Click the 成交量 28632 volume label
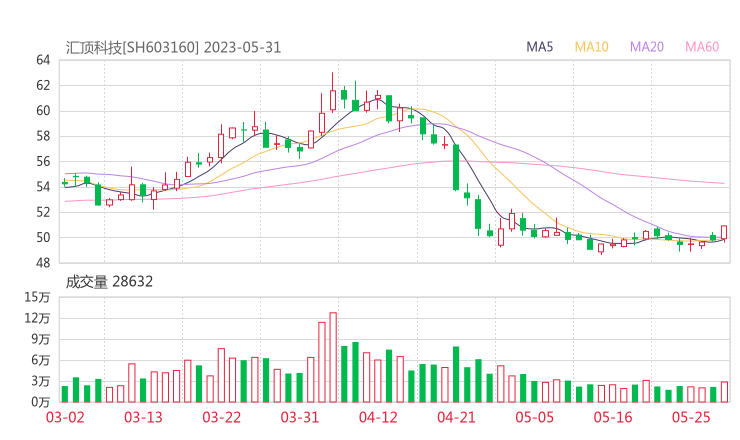Screen dimensions: 740x440 [109, 282]
